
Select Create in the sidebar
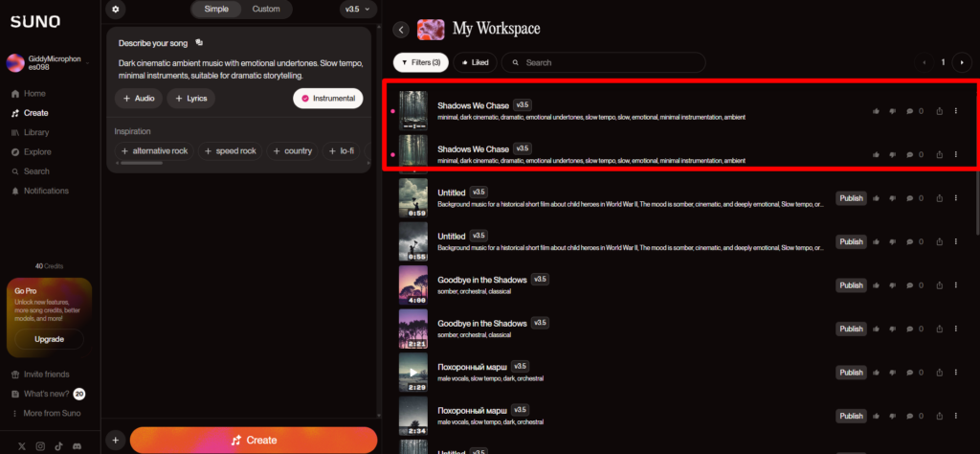click(30, 113)
